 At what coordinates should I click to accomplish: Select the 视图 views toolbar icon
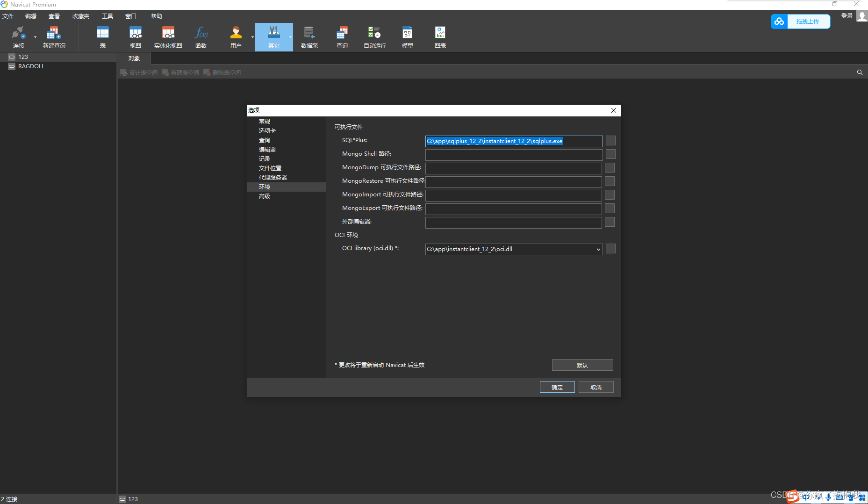pos(136,37)
